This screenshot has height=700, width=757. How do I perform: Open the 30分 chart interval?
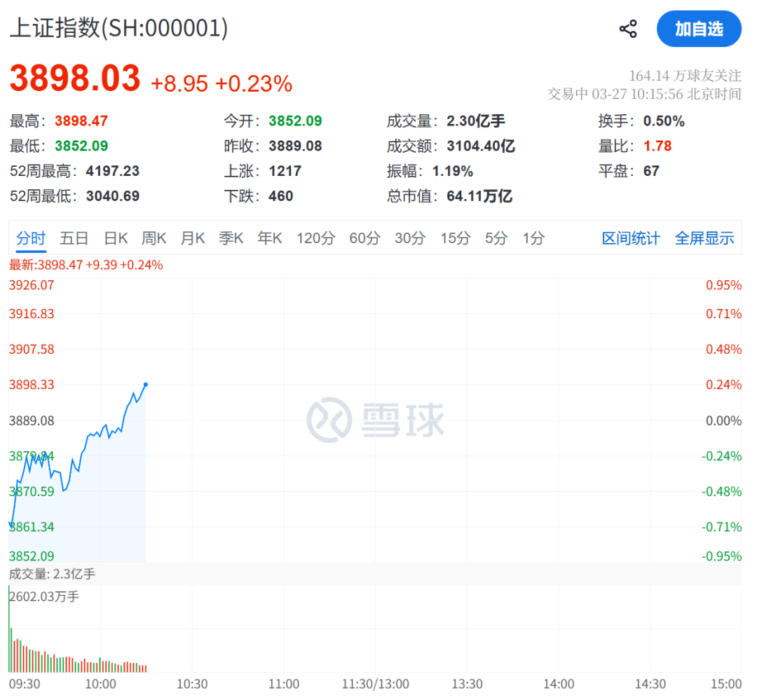[x=409, y=238]
